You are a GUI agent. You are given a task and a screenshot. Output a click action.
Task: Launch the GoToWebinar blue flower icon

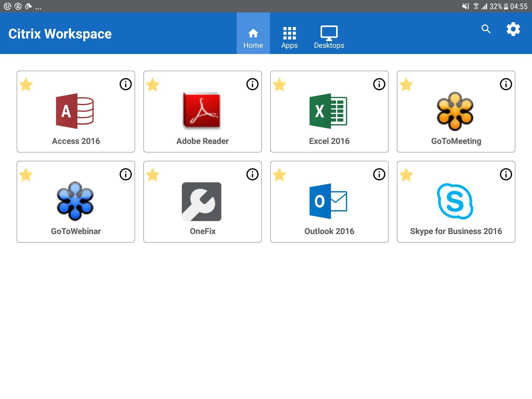coord(75,201)
